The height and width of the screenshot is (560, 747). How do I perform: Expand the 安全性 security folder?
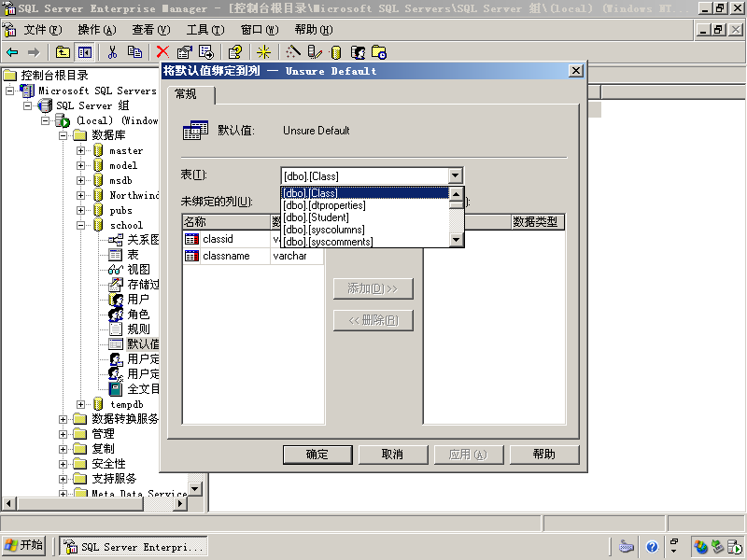coord(63,464)
